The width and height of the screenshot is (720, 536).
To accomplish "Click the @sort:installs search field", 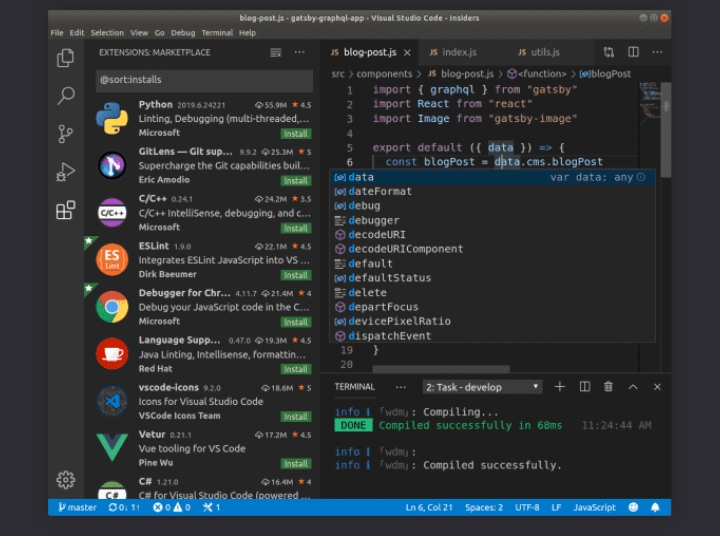I will tap(204, 80).
